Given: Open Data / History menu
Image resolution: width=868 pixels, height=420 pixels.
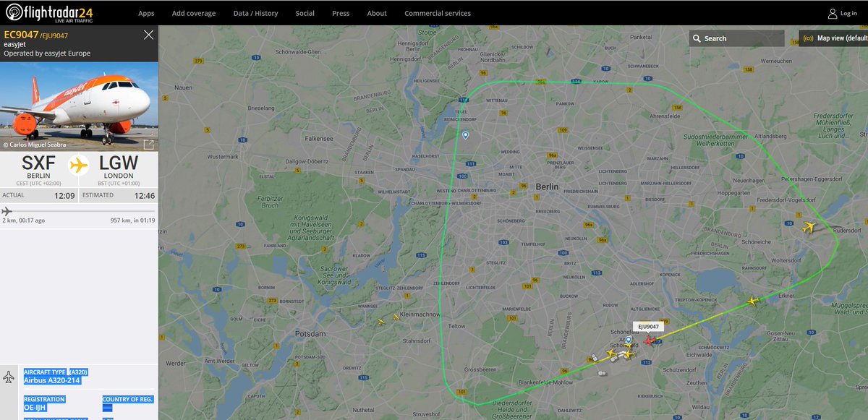Looking at the screenshot, I should [256, 13].
